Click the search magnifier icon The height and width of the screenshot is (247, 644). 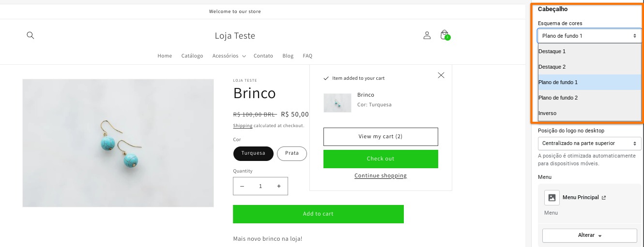coord(31,35)
